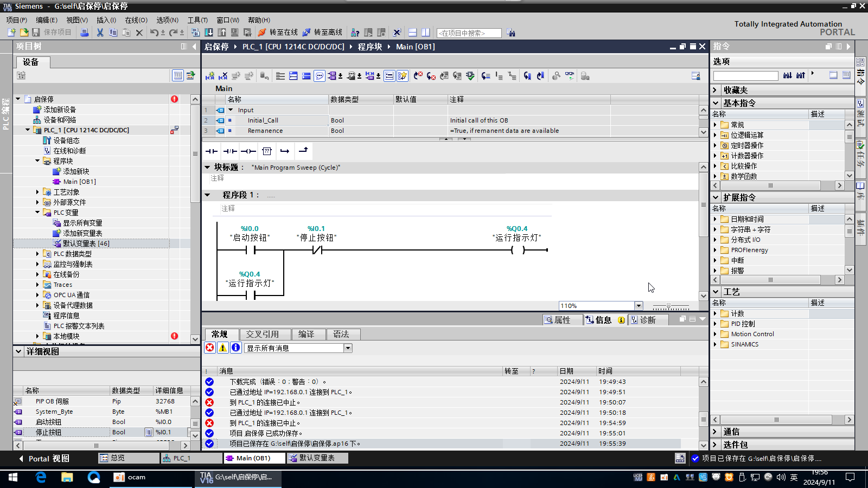Open the 总览 editor bar button

click(128, 458)
